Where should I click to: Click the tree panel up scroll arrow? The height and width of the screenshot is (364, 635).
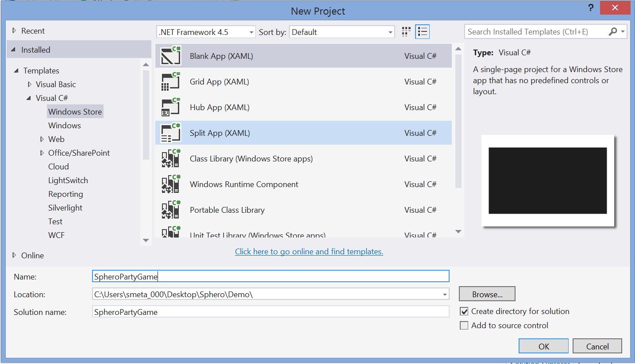coord(146,65)
